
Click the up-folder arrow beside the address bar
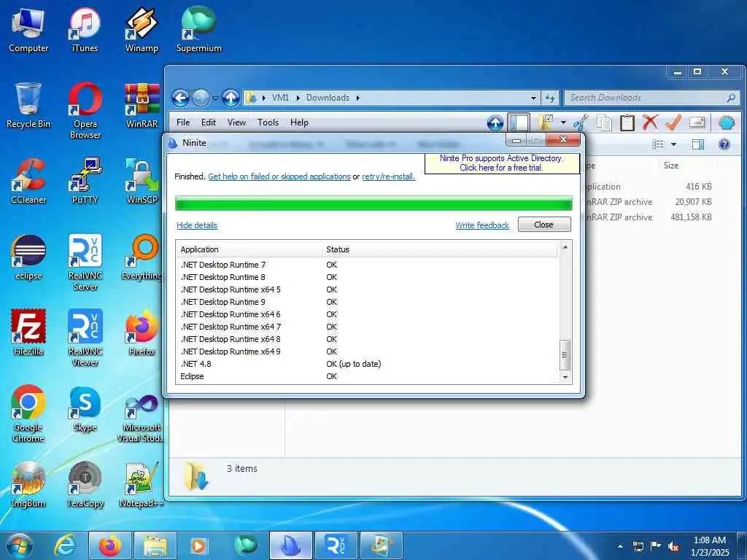click(x=231, y=98)
